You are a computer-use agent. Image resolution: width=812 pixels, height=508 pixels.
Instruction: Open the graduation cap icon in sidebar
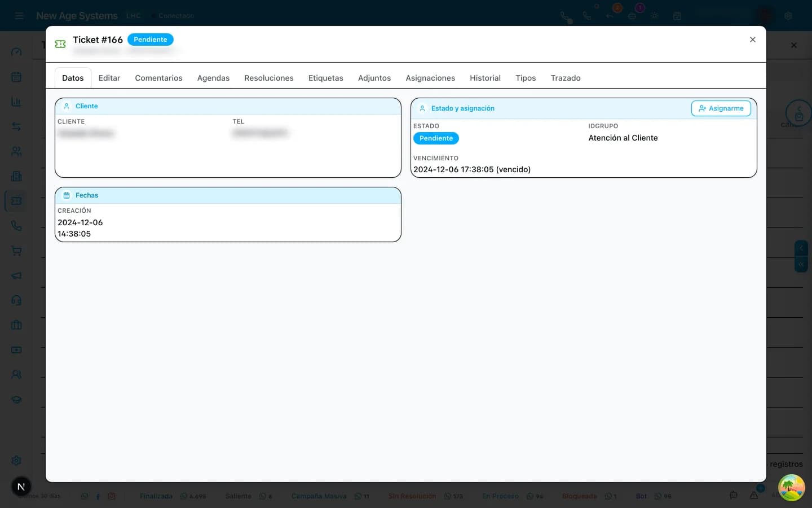coord(16,400)
